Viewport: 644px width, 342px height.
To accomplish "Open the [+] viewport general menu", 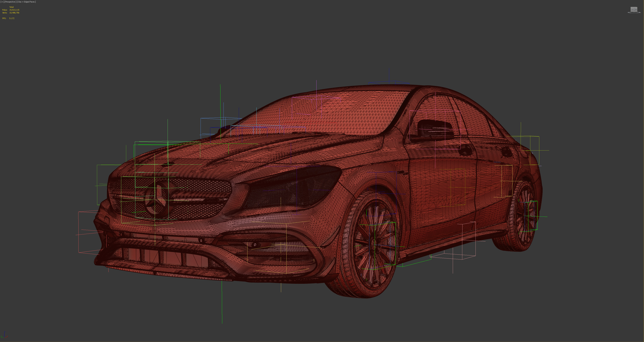I will point(2,2).
